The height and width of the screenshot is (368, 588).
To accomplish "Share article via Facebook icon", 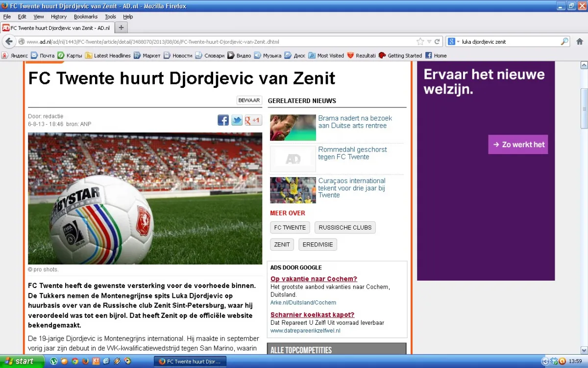I will 223,120.
